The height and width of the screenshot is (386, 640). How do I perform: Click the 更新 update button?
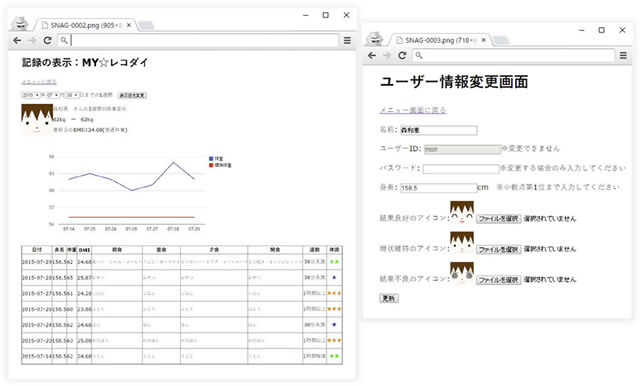coord(389,298)
